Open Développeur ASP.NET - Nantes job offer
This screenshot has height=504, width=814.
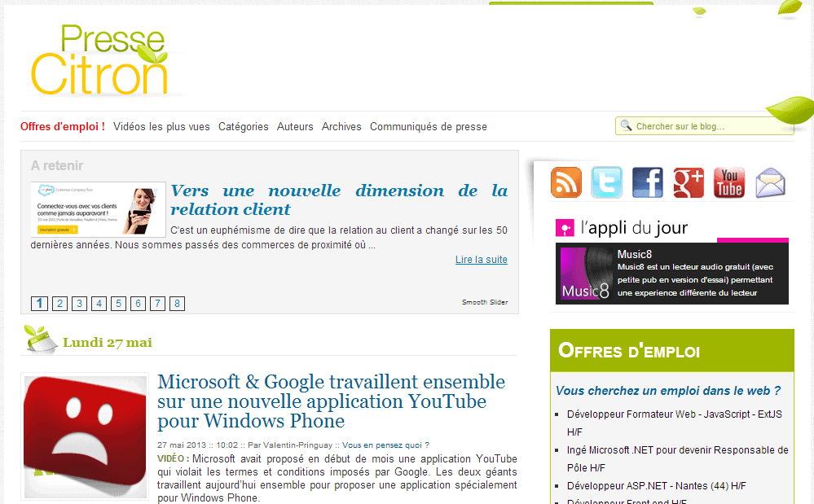coord(656,486)
